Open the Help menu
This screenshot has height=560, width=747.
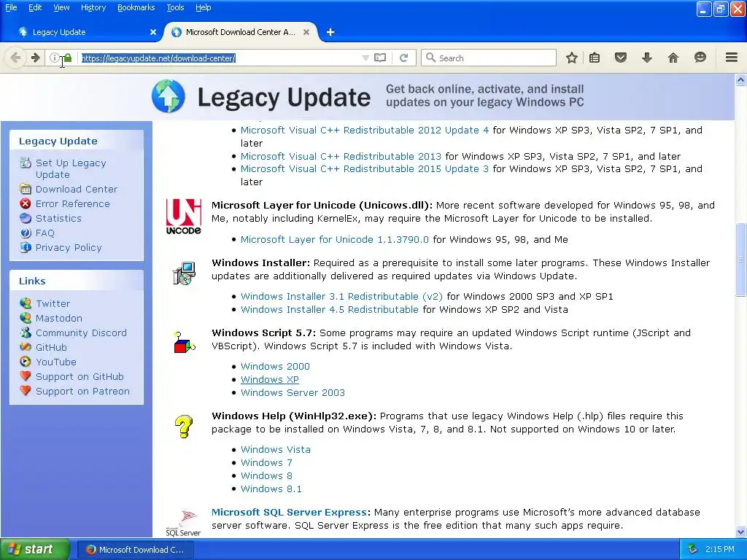pyautogui.click(x=203, y=7)
